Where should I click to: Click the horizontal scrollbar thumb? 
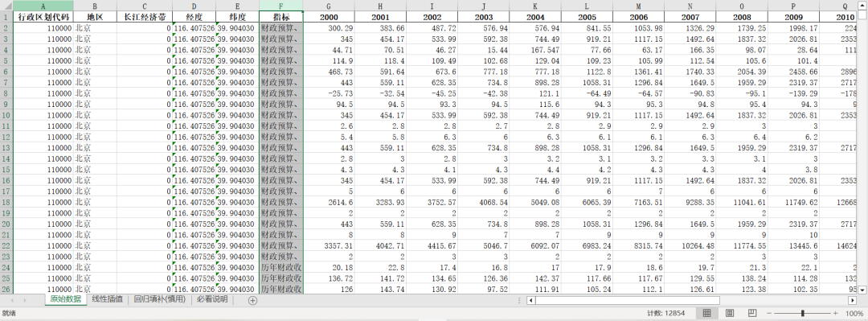tap(627, 300)
